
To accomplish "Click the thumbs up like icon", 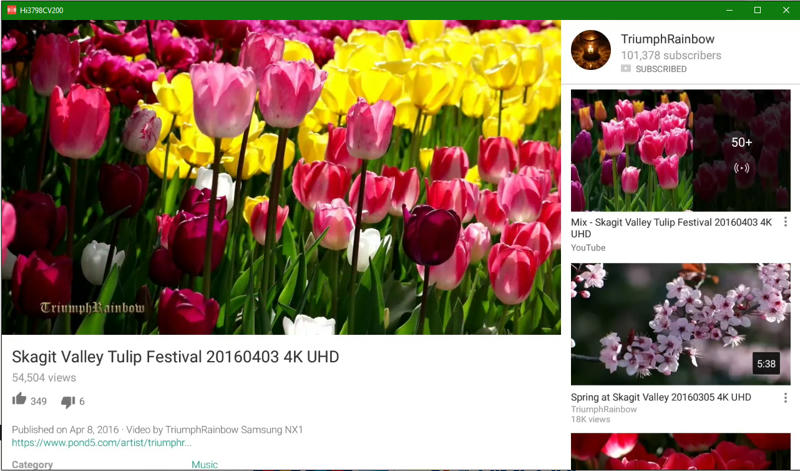I will (x=19, y=401).
